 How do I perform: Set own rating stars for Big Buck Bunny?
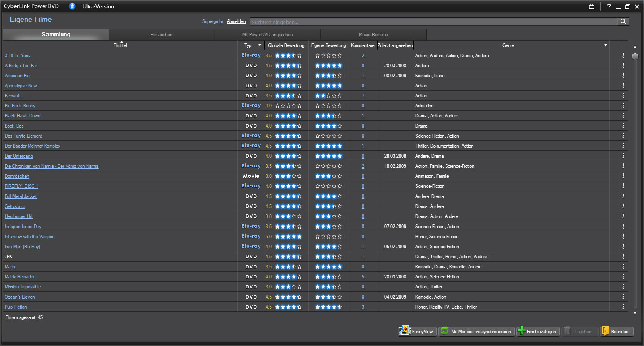(328, 106)
